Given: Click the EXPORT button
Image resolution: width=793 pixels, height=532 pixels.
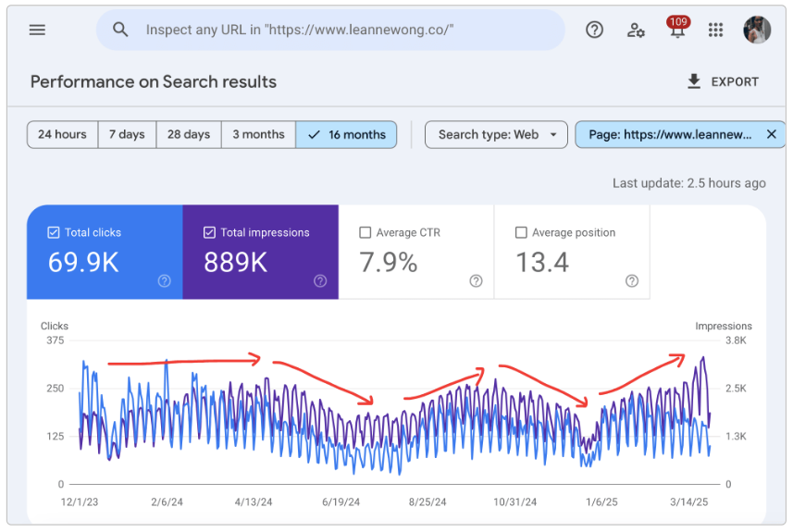Looking at the screenshot, I should (x=722, y=81).
